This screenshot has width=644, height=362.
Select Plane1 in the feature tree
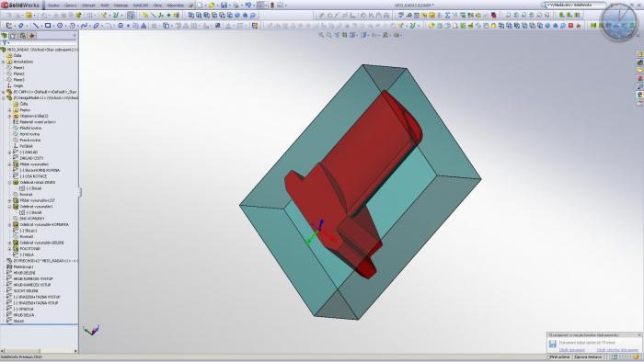tap(18, 68)
